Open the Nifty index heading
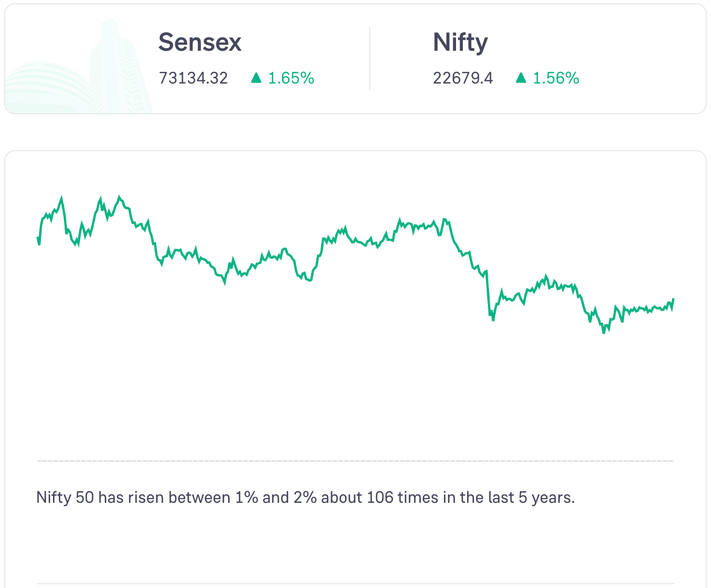Viewport: 711px width, 588px height. 460,42
